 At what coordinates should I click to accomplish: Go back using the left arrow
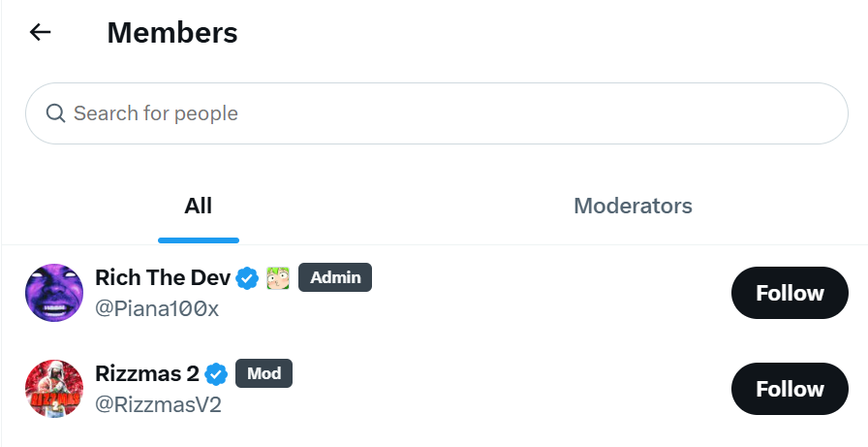click(40, 32)
